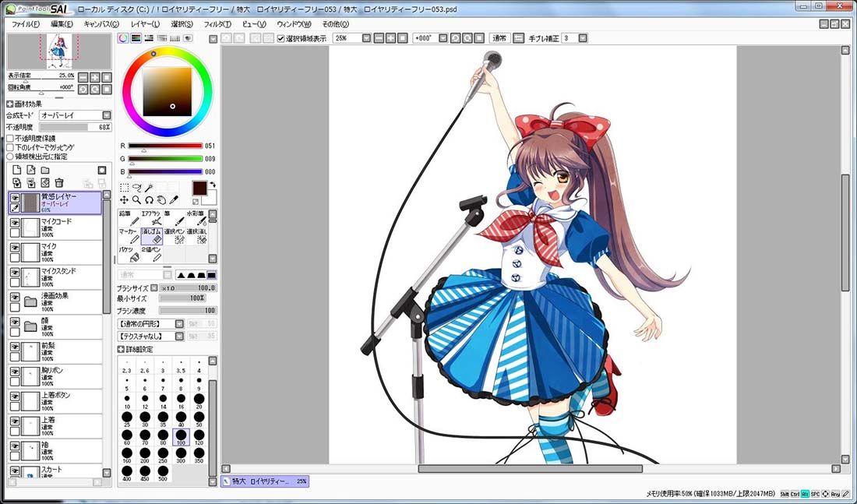Screen dimensions: 857x504
Task: Click the document tab 特大 ロイヤリティー
Action: coord(265,481)
